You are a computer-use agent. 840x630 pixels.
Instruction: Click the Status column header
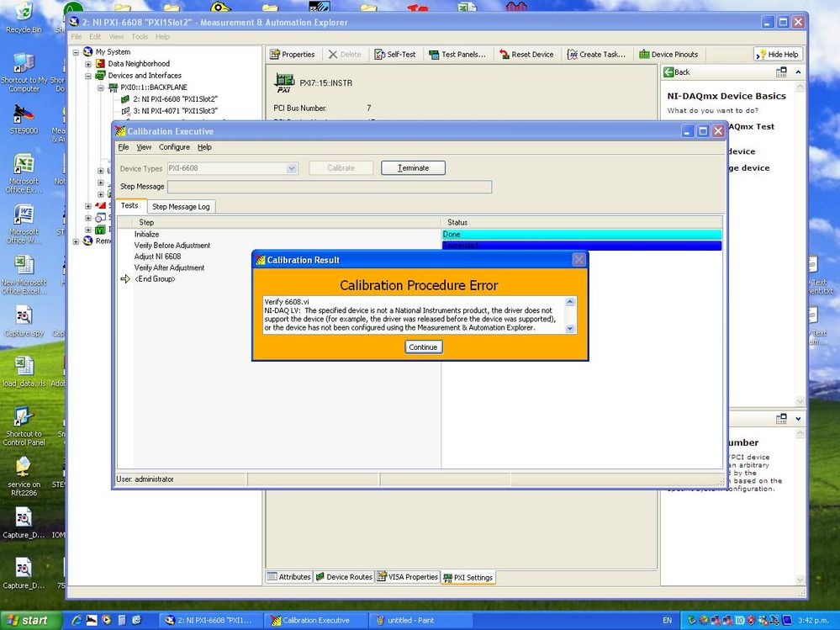tap(582, 222)
